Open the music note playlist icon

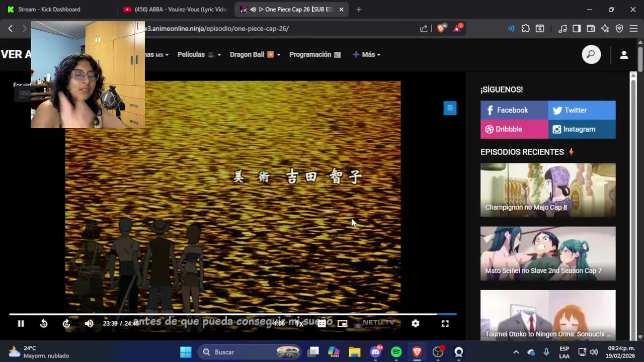(563, 29)
